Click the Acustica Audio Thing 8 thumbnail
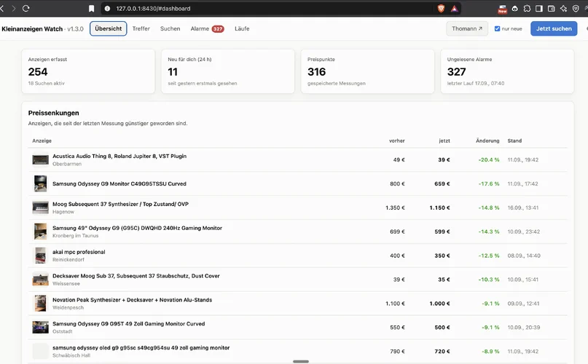 point(40,160)
